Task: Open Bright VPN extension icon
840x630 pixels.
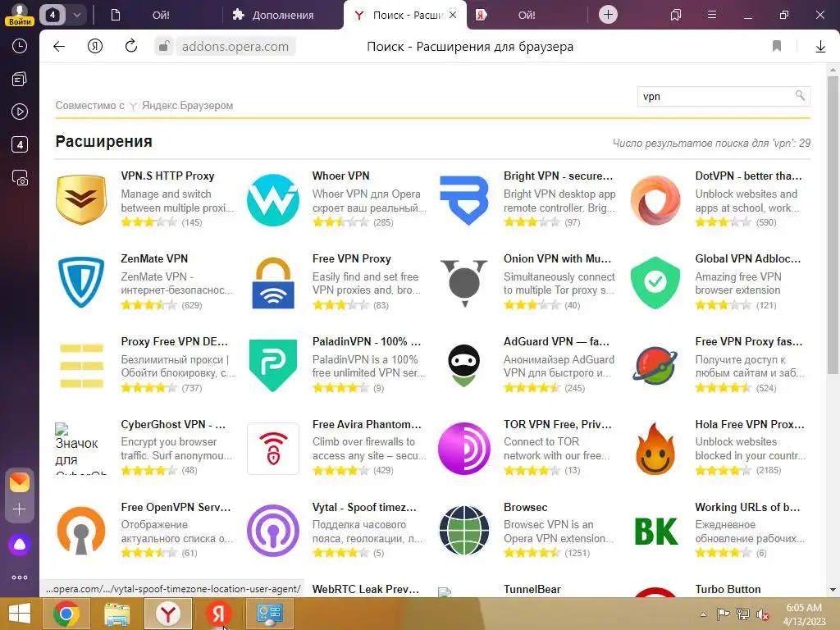Action: [464, 199]
